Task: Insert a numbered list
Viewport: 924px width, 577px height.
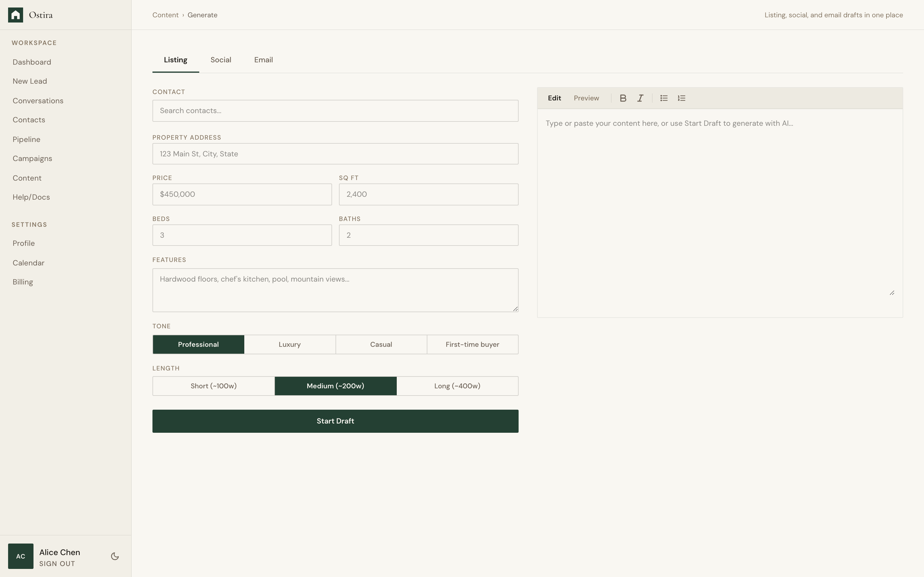Action: coord(681,98)
